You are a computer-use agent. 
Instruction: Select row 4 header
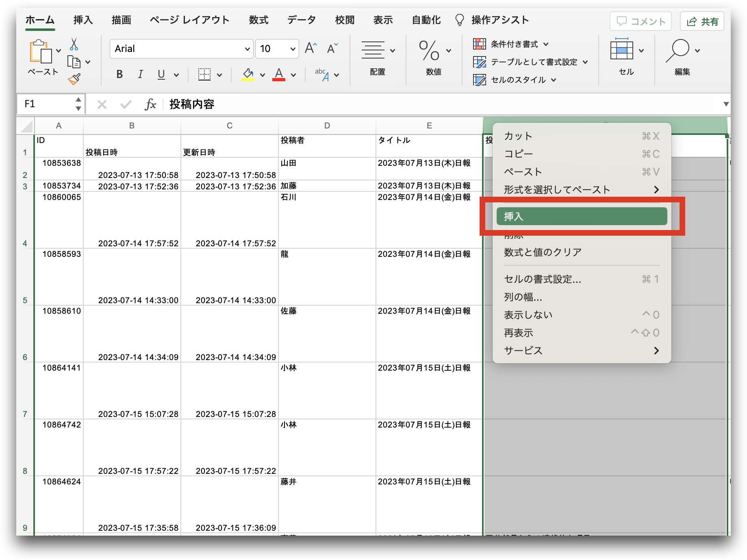click(x=25, y=219)
